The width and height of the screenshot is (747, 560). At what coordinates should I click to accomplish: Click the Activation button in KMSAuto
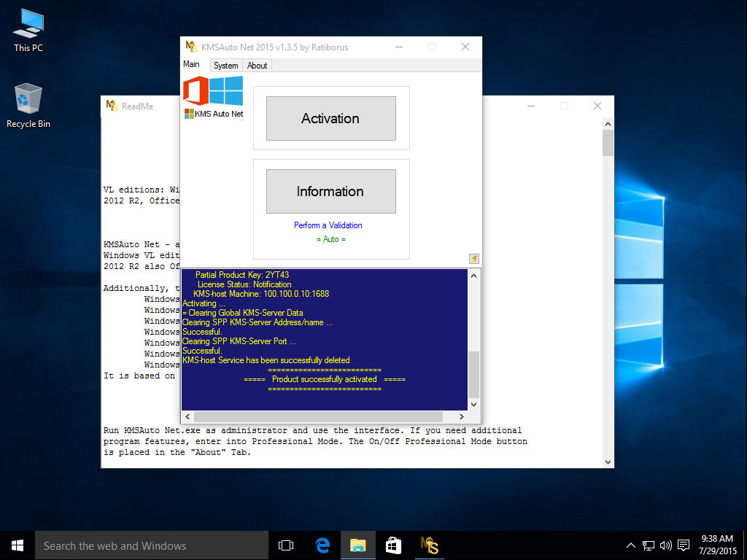(x=330, y=119)
